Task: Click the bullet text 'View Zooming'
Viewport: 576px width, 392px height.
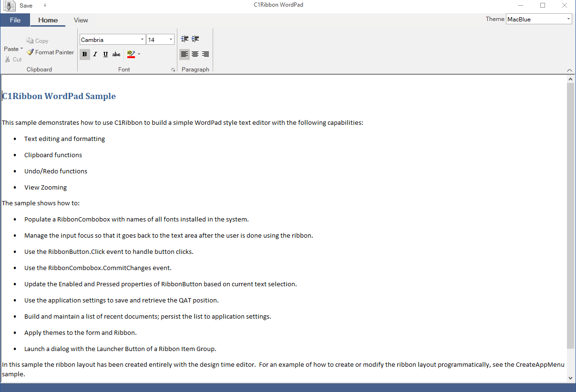Action: pos(45,187)
